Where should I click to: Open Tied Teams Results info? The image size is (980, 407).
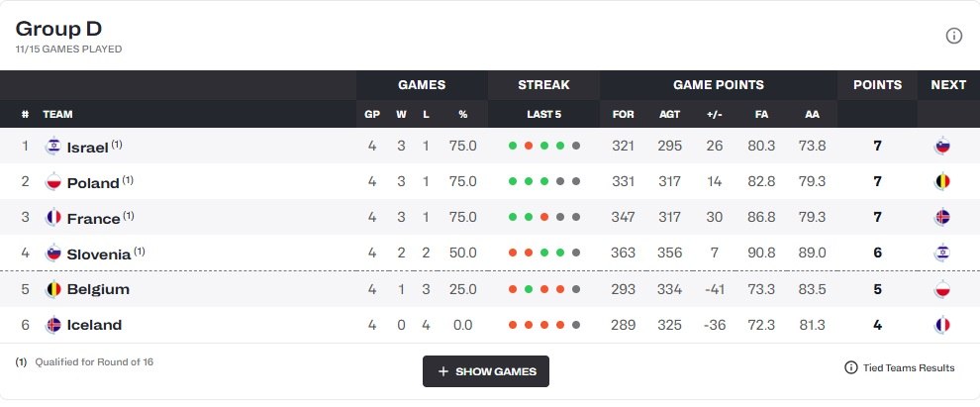900,367
